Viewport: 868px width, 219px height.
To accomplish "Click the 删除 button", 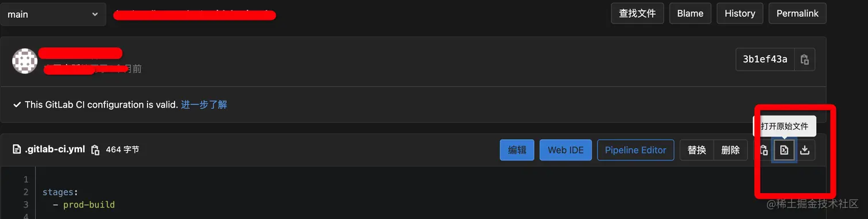I will (x=730, y=150).
